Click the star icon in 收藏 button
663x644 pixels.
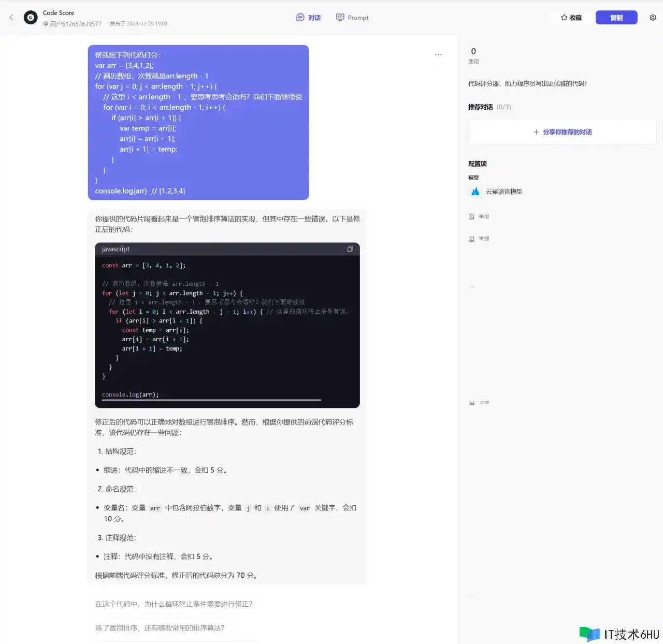point(564,18)
